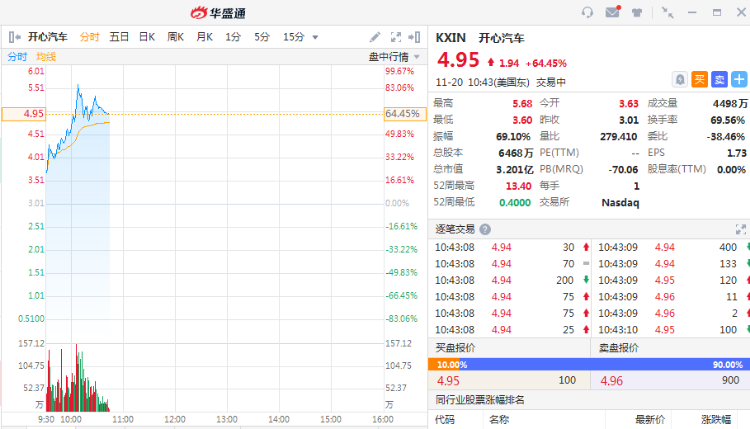Expand more intervals after 15分
Image resolution: width=750 pixels, height=429 pixels.
click(316, 37)
